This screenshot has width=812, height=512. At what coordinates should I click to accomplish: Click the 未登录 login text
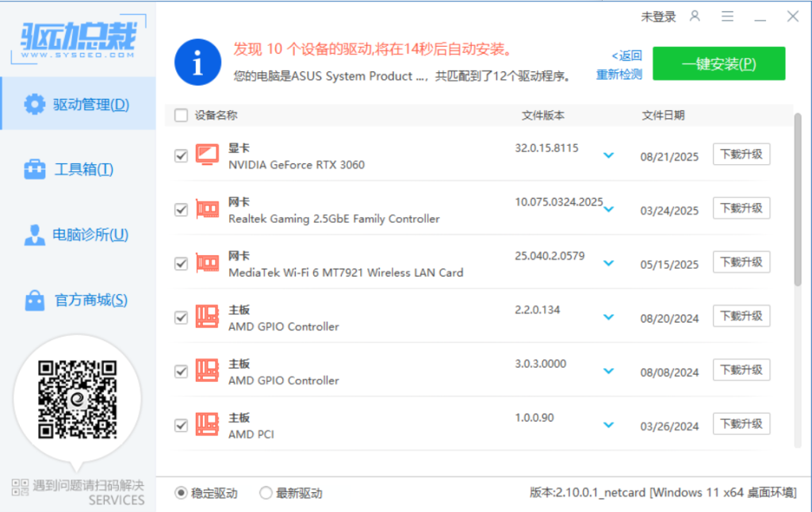(658, 17)
